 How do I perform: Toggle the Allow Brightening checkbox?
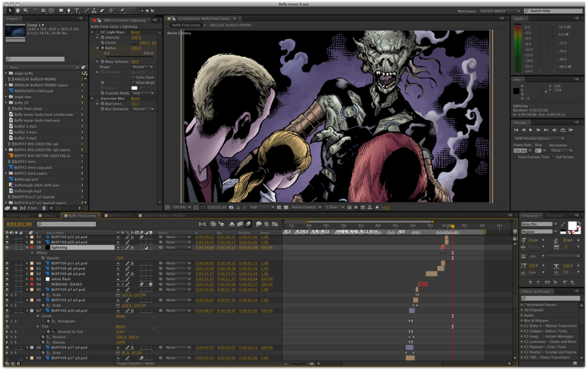click(x=133, y=83)
